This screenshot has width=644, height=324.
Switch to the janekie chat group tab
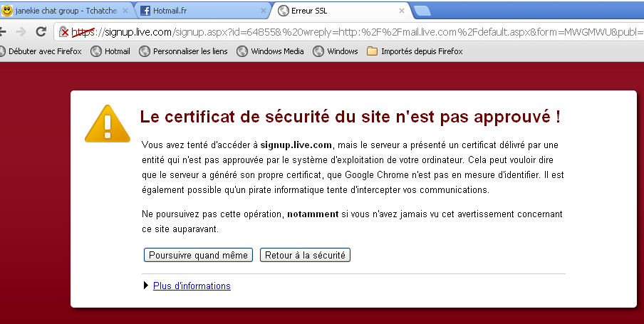pos(66,11)
